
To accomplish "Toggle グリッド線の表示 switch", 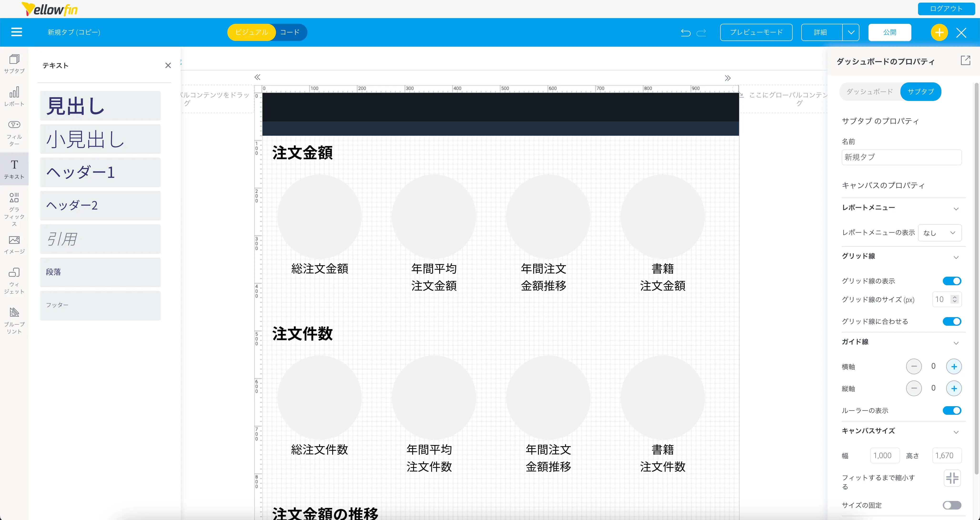I will [951, 281].
